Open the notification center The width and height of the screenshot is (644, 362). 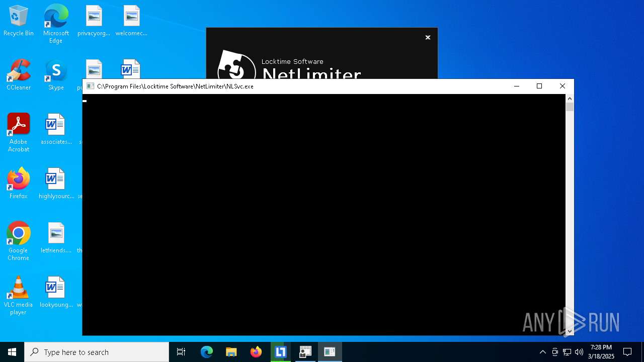point(627,352)
